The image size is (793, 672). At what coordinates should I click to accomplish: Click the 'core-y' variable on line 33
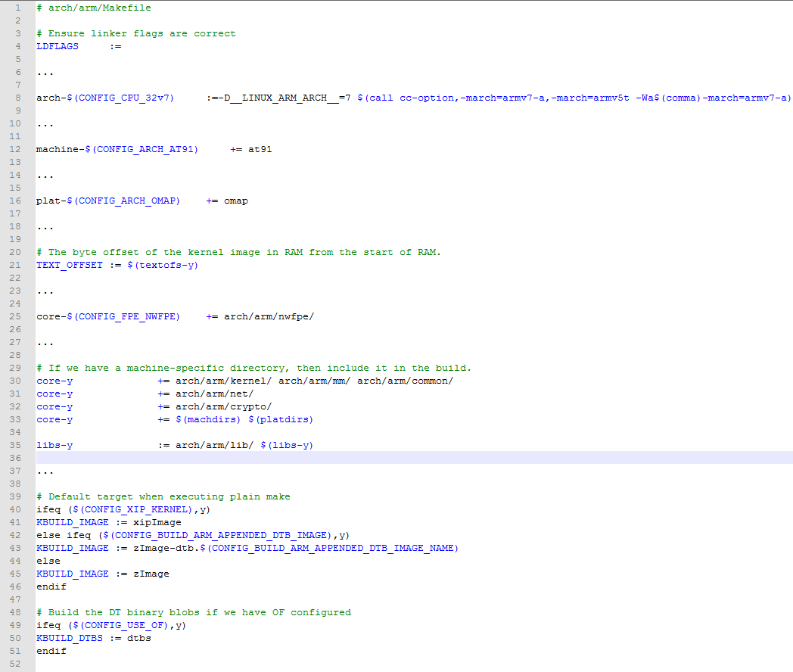coord(54,419)
